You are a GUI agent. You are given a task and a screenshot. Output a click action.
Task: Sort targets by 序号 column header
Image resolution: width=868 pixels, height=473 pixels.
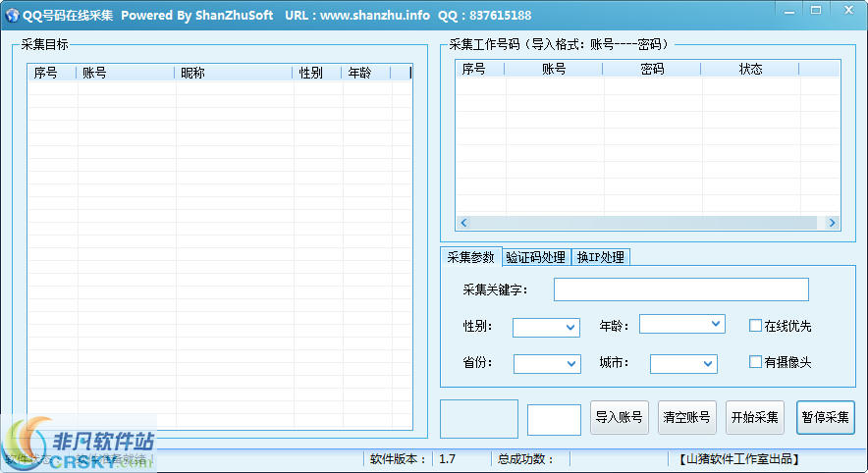click(52, 73)
